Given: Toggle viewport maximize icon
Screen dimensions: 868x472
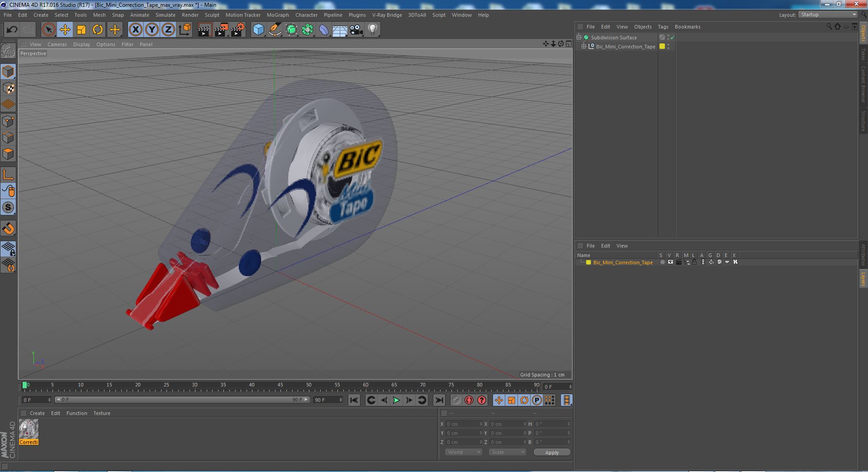Looking at the screenshot, I should pyautogui.click(x=569, y=44).
